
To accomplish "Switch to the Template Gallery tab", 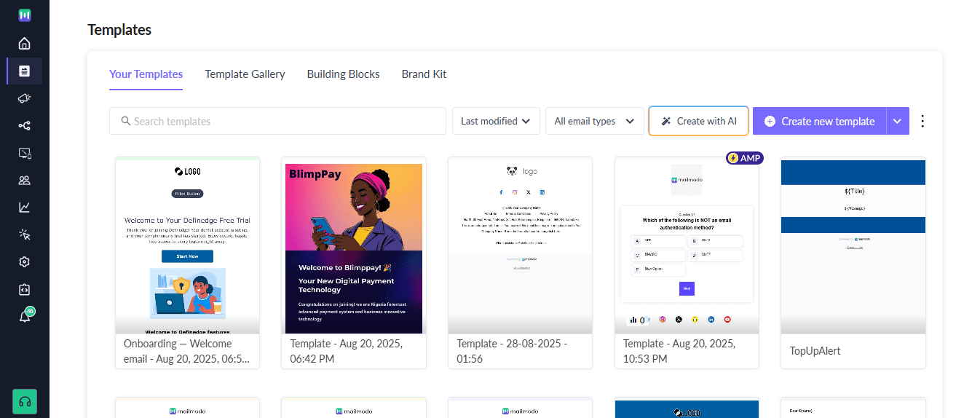I will pyautogui.click(x=245, y=74).
